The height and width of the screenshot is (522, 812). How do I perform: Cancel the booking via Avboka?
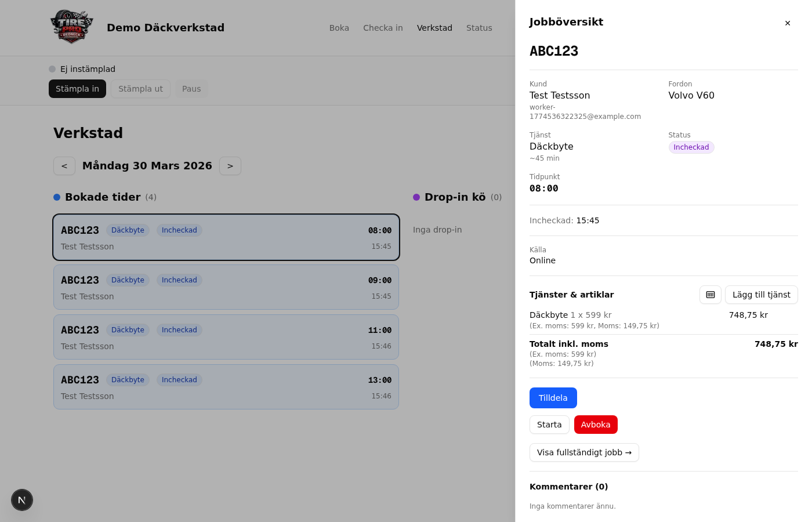click(x=596, y=425)
